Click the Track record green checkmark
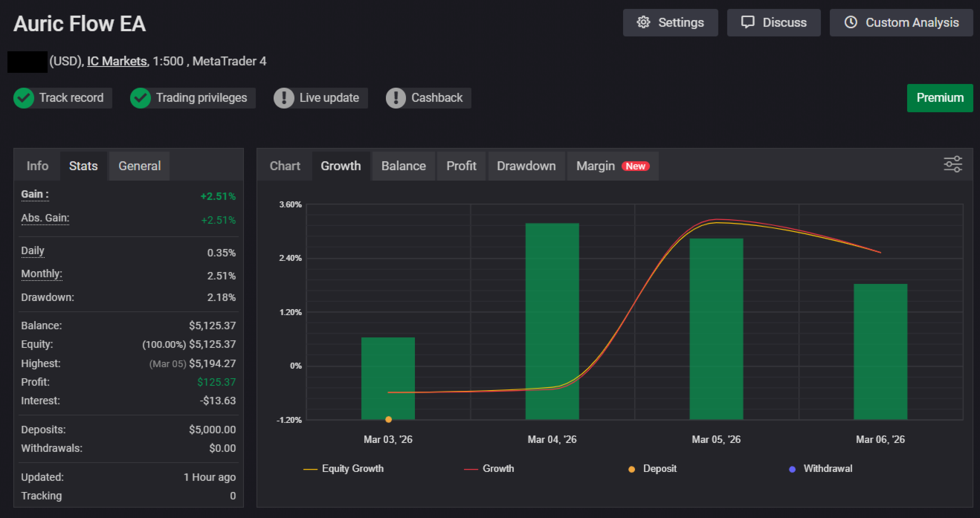This screenshot has width=980, height=518. (24, 98)
